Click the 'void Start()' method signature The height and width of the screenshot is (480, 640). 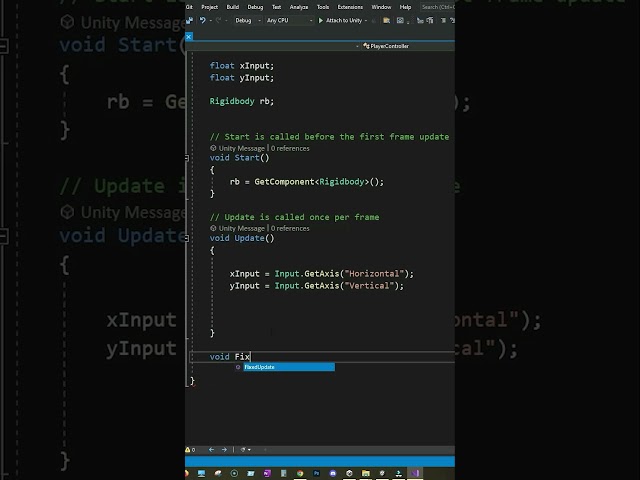pyautogui.click(x=239, y=158)
